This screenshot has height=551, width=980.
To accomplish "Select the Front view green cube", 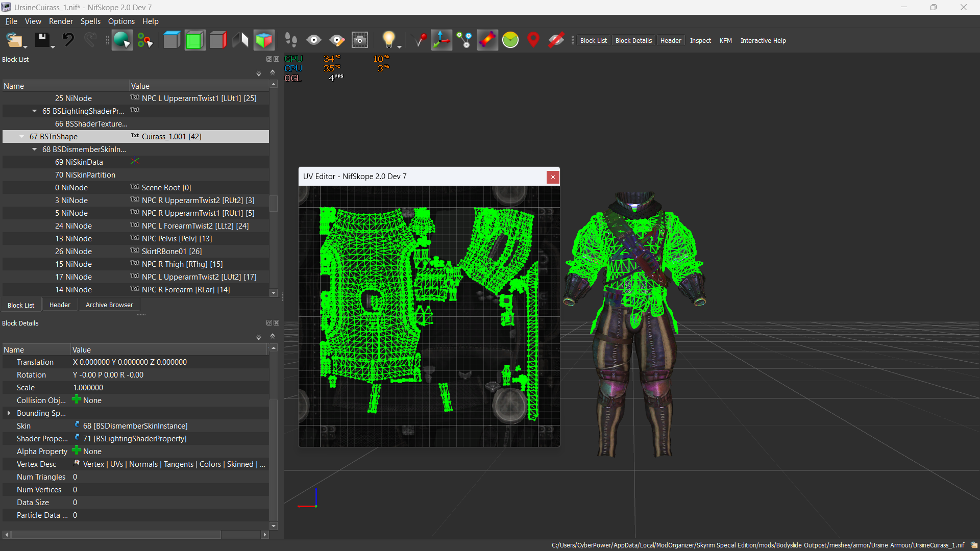I will [x=194, y=40].
